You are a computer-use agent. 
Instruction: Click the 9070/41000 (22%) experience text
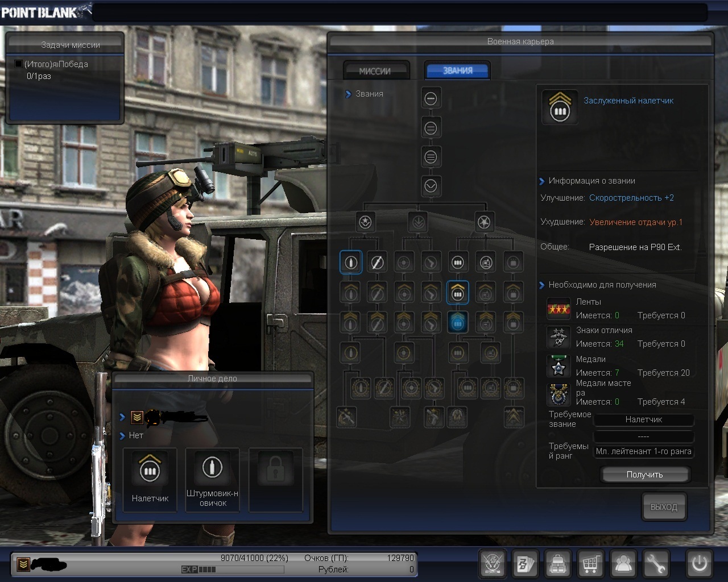pyautogui.click(x=254, y=558)
